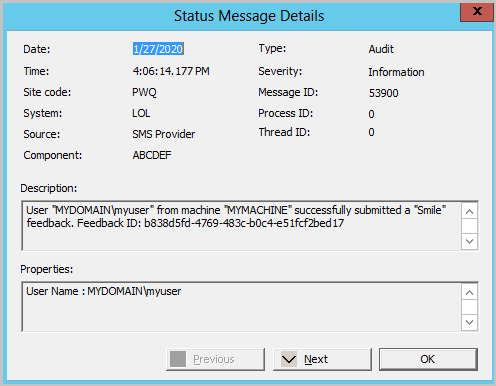
Task: Click the Source: label
Action: [x=42, y=134]
